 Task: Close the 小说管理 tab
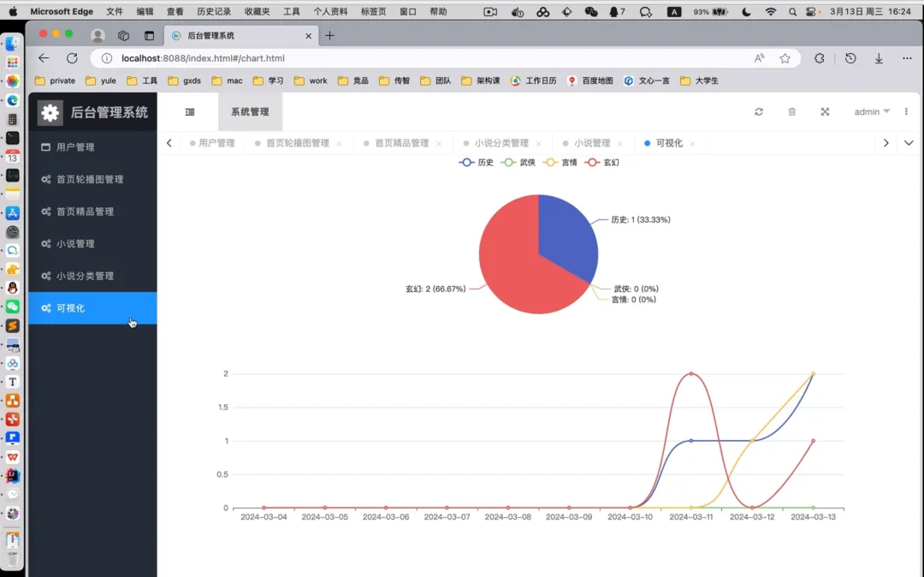click(x=620, y=144)
